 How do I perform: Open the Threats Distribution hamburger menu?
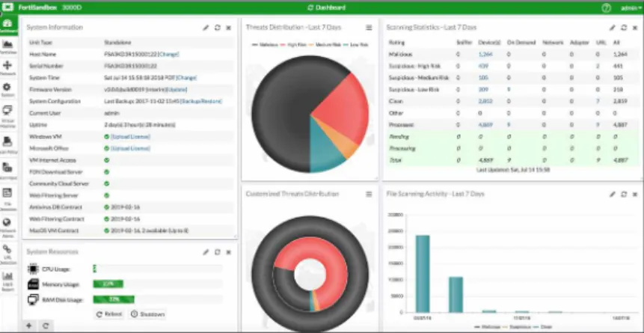[369, 28]
